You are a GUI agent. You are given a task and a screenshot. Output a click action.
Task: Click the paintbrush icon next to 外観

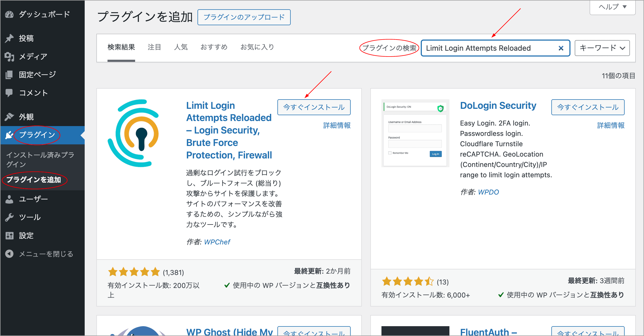(x=9, y=117)
